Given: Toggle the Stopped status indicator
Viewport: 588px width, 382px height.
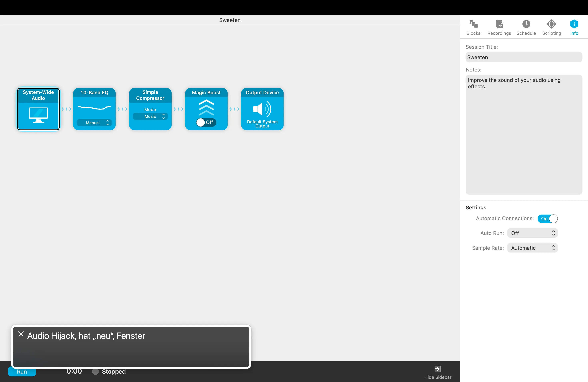Looking at the screenshot, I should [95, 372].
